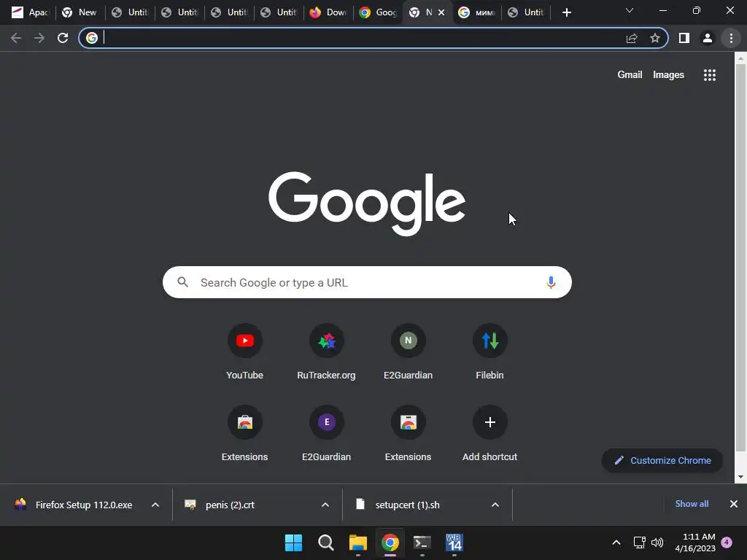
Task: Start voice search with microphone
Action: point(551,282)
